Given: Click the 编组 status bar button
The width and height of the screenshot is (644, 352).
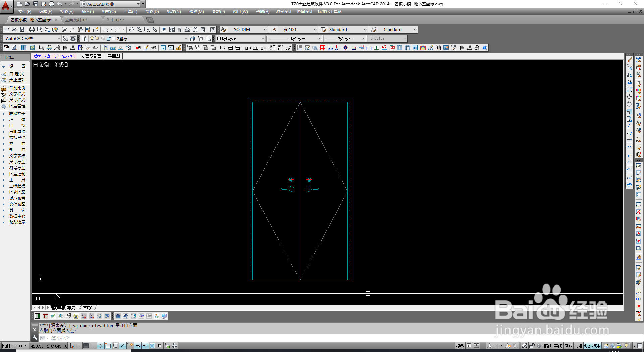Looking at the screenshot, I should (548, 346).
